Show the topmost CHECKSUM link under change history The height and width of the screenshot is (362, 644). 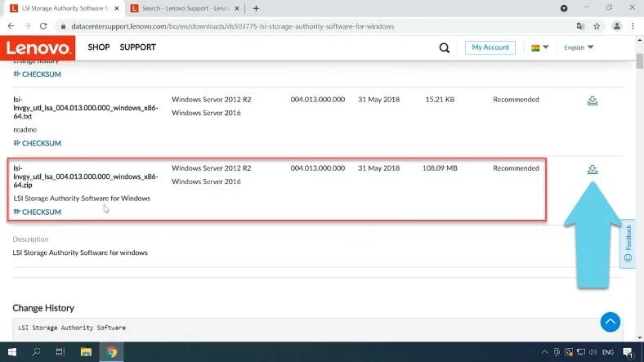(38, 74)
